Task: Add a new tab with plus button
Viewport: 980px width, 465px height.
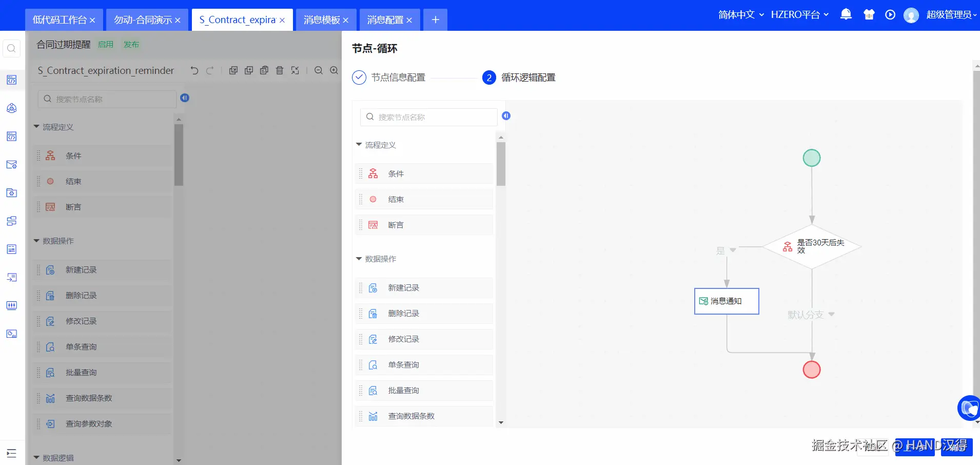Action: click(x=435, y=20)
